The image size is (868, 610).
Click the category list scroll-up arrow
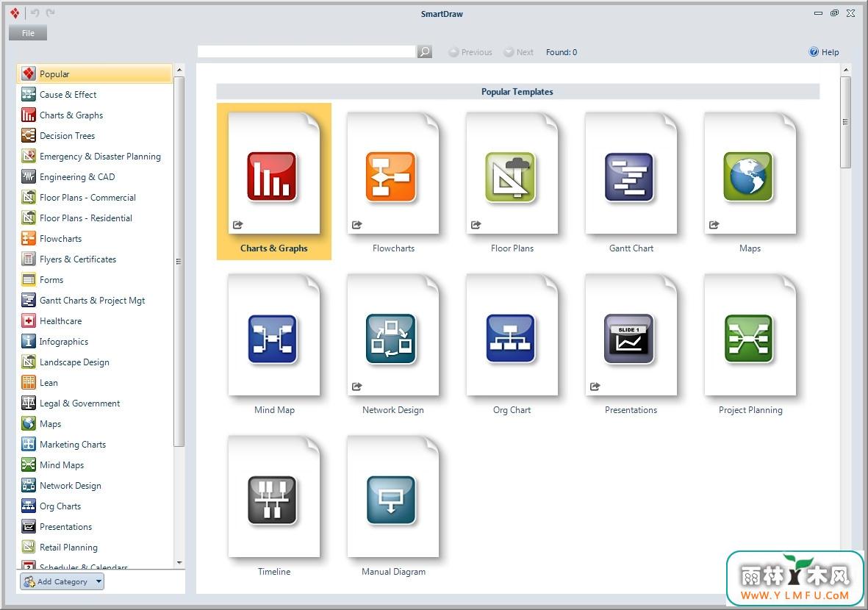pyautogui.click(x=179, y=70)
